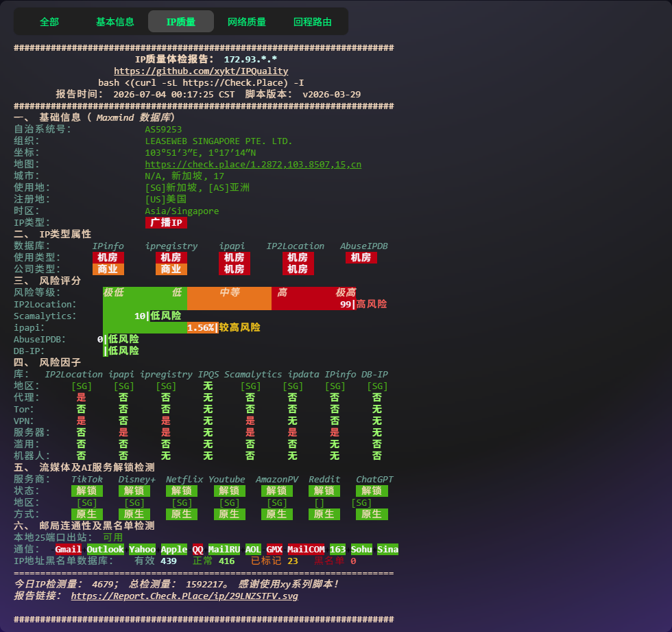This screenshot has height=632, width=672.
Task: Open the 基本信息 tab
Action: pos(115,21)
